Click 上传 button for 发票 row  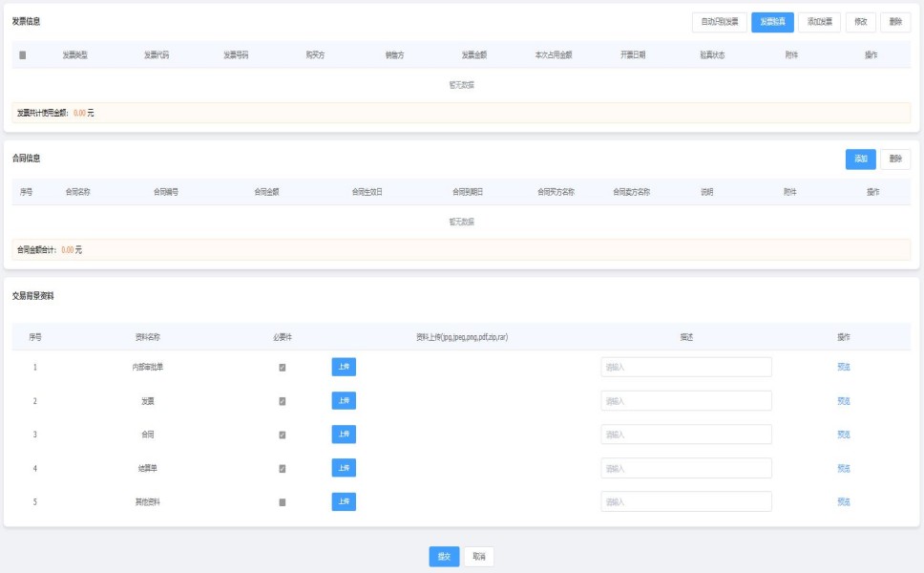[x=344, y=401]
